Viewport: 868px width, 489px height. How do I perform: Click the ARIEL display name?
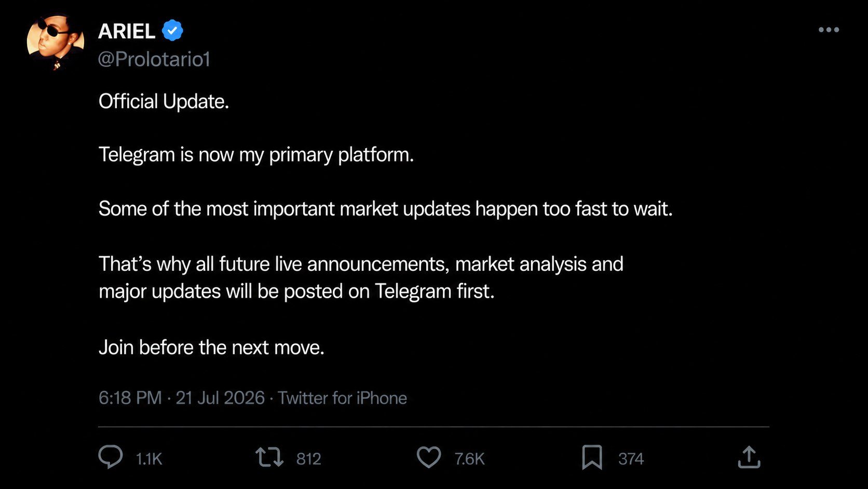point(127,31)
